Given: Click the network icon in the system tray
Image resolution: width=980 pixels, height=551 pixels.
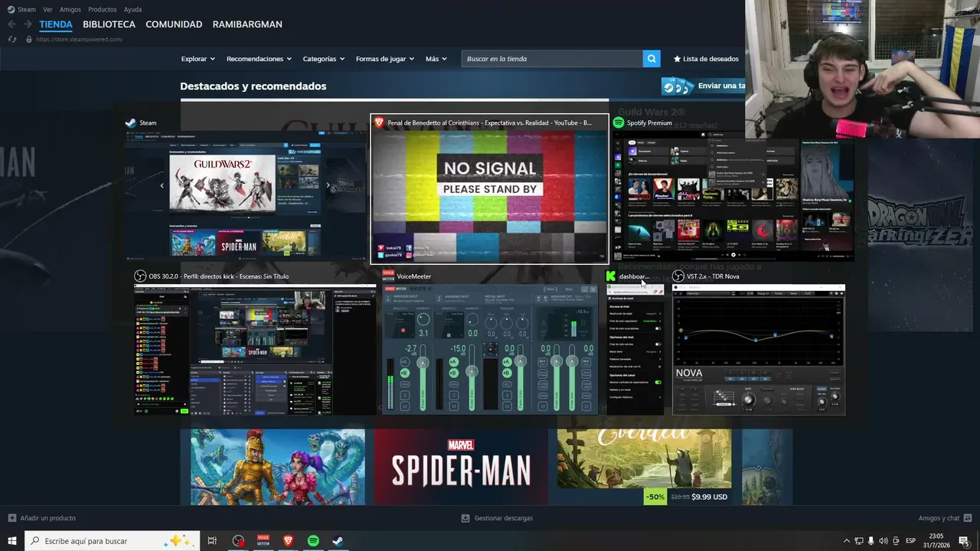Looking at the screenshot, I should [x=859, y=541].
